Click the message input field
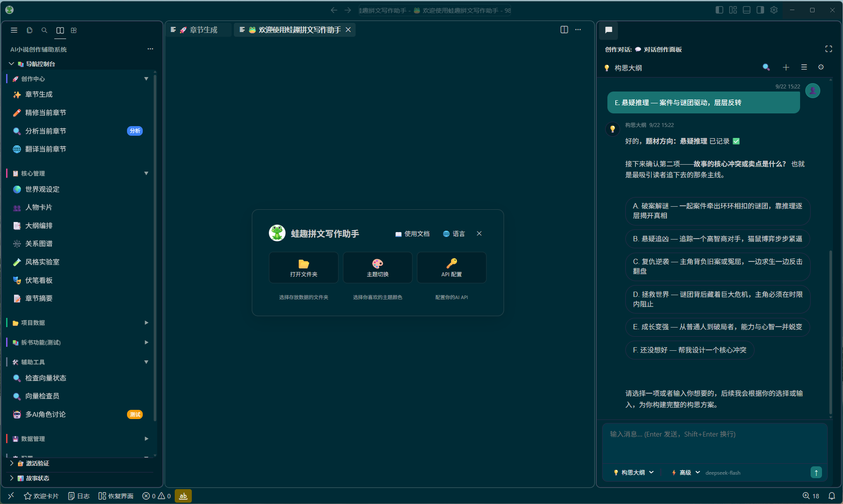This screenshot has width=843, height=504. pos(714,443)
